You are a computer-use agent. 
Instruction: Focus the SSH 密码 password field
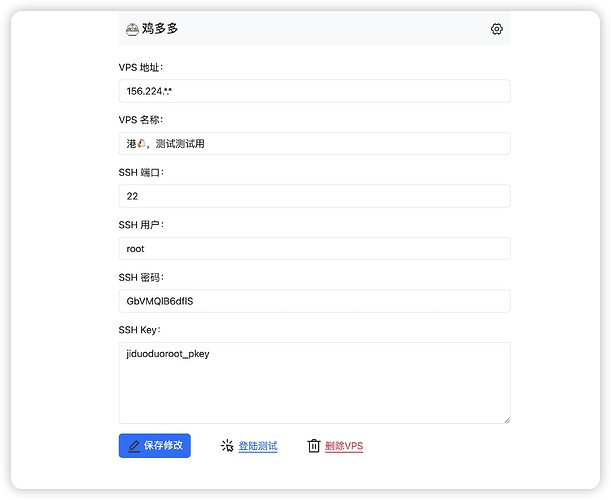314,301
